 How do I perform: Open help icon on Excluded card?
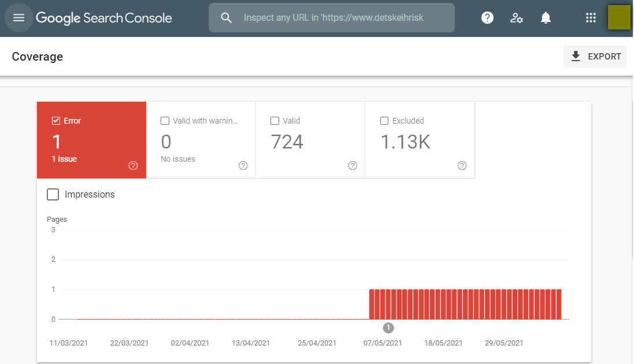[462, 165]
